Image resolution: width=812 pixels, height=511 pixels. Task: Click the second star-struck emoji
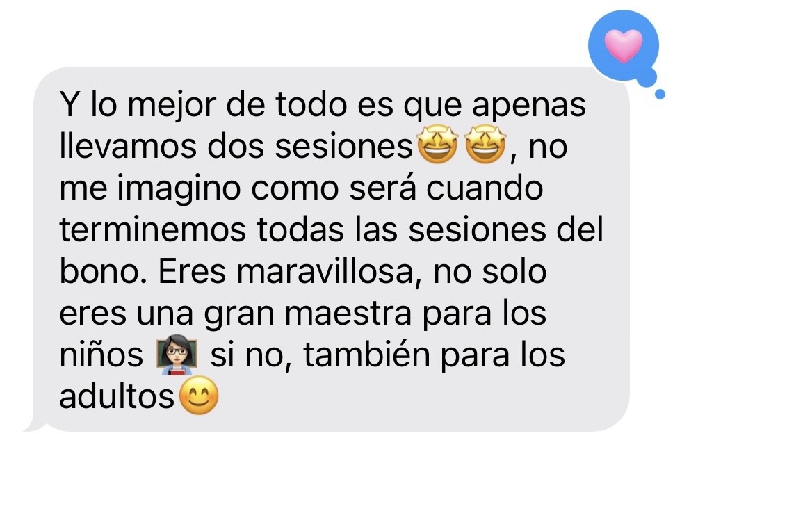click(485, 145)
